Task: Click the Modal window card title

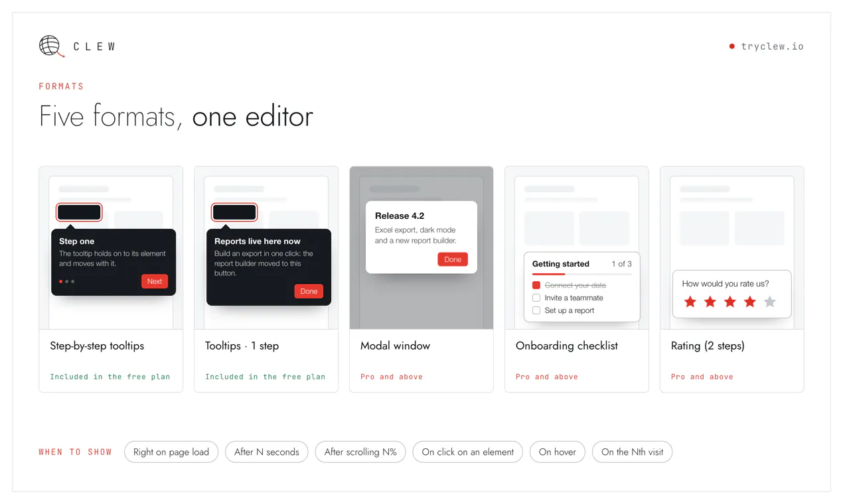Action: [x=395, y=346]
